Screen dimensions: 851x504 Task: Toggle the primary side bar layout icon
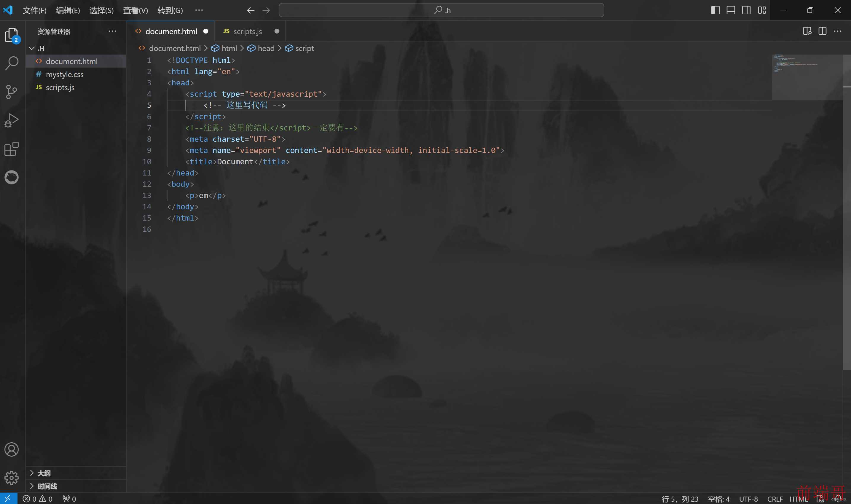tap(715, 10)
